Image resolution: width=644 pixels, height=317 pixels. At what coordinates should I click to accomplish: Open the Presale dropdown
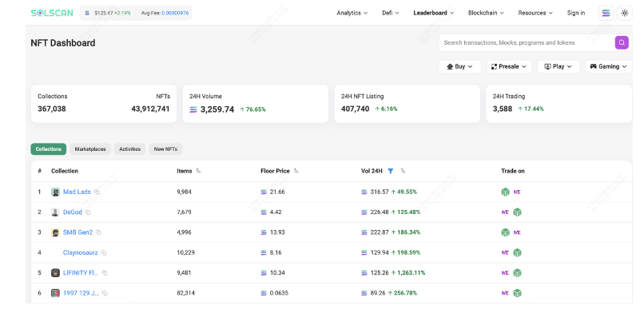pos(509,66)
